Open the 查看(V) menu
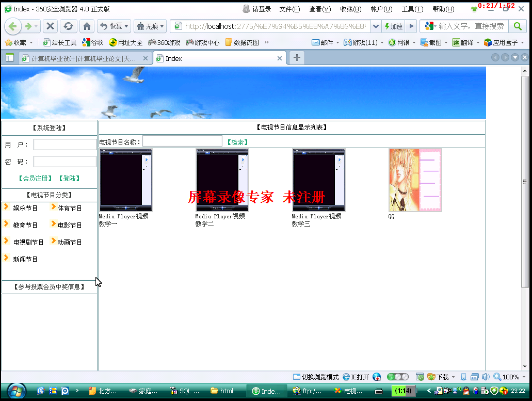 tap(319, 9)
